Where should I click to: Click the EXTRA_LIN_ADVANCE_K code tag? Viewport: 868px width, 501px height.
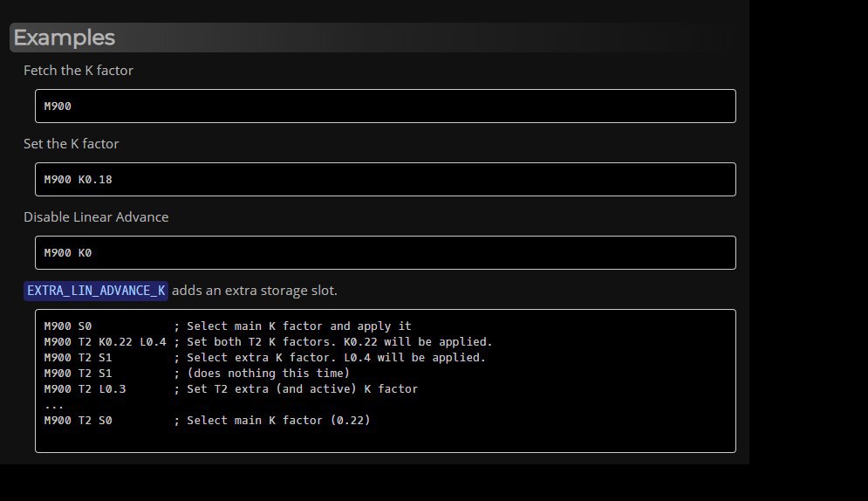coord(96,291)
